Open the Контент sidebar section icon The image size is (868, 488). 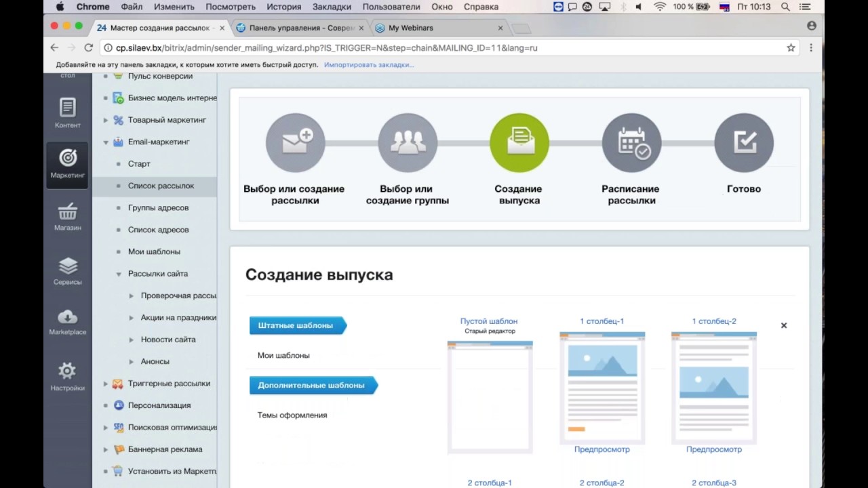pos(67,107)
